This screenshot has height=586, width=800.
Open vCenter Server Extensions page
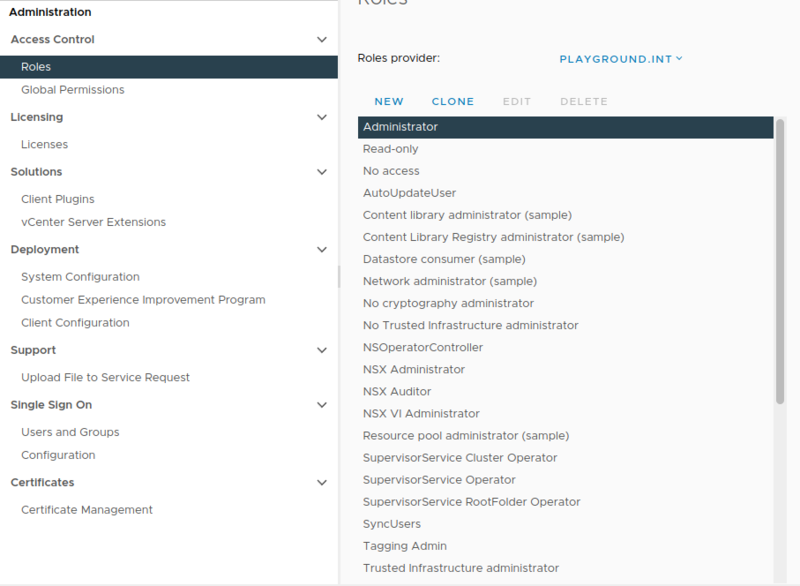click(93, 222)
